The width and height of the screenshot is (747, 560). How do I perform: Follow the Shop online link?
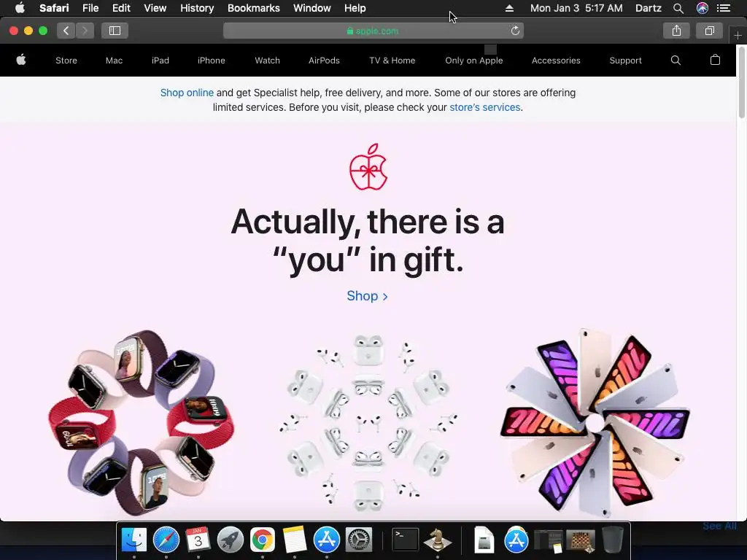coord(187,93)
